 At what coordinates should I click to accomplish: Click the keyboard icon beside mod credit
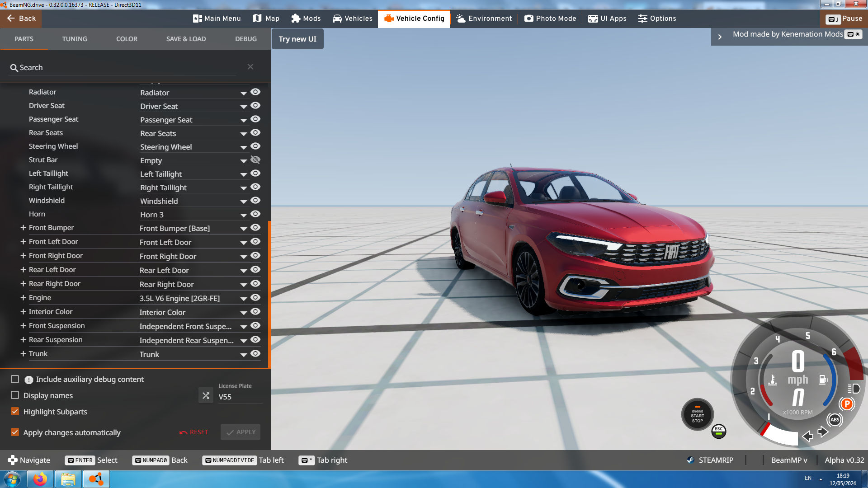point(854,34)
